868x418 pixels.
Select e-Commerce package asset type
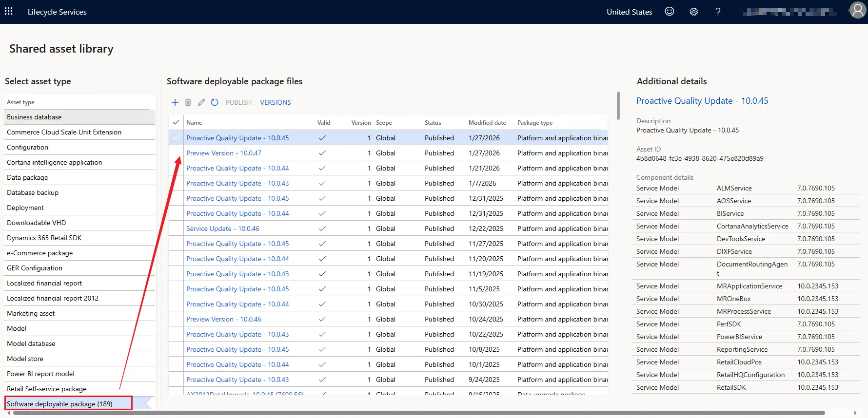(80, 253)
